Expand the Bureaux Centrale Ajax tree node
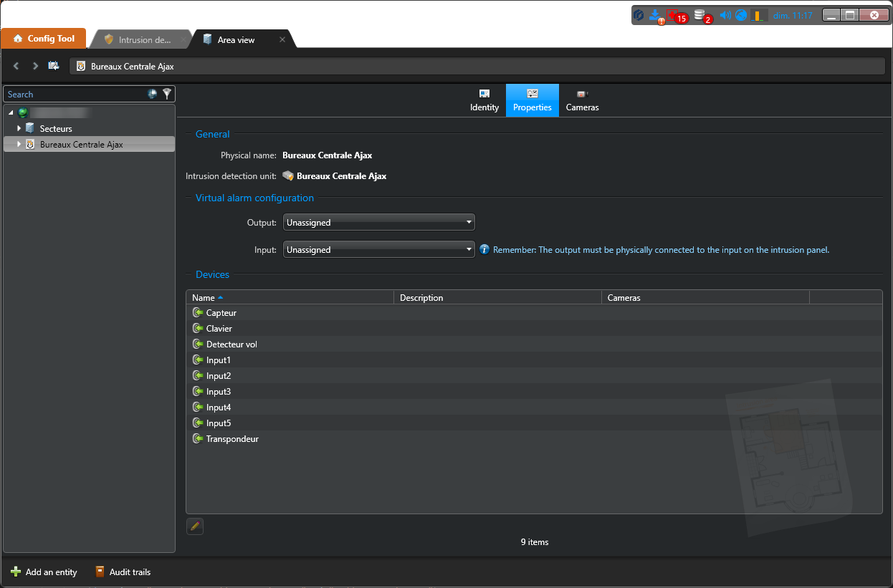The height and width of the screenshot is (588, 893). 19,144
